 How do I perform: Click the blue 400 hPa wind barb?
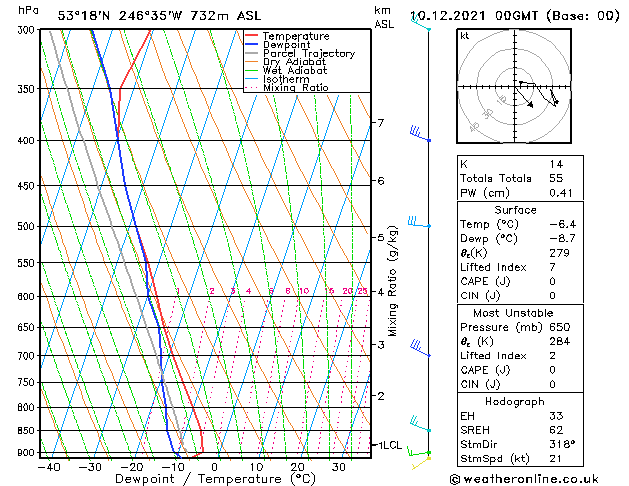point(420,134)
